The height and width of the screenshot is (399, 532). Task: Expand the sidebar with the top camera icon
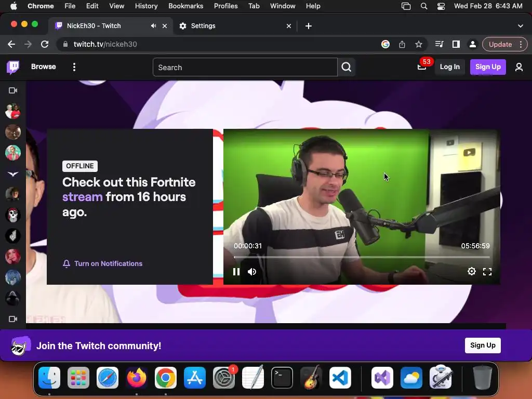pos(13,90)
